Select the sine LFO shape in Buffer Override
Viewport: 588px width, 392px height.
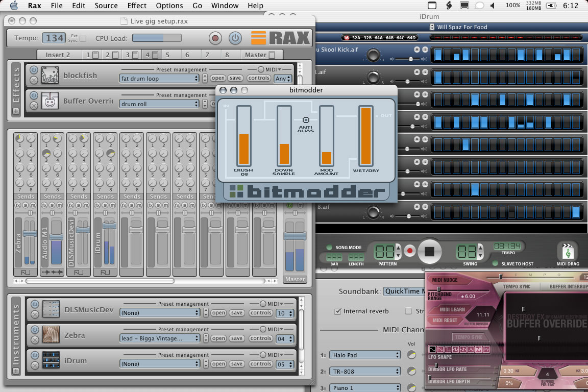[432, 349]
